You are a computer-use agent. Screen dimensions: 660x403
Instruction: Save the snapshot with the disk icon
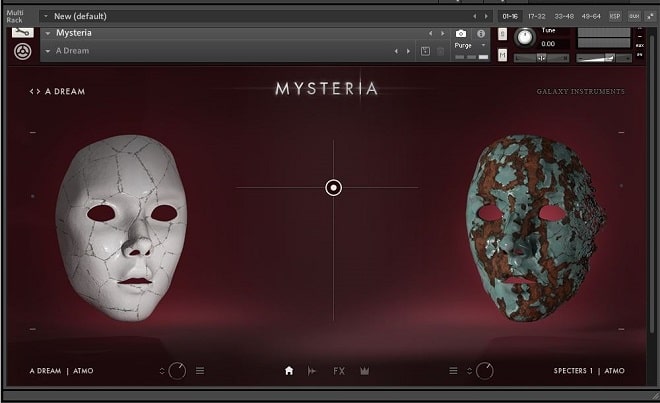(425, 51)
